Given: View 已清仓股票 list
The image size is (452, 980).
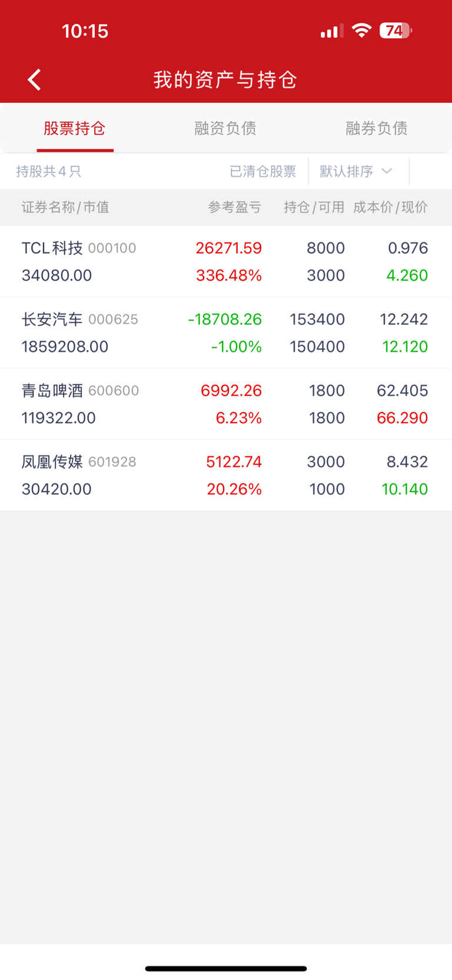Looking at the screenshot, I should click(x=262, y=171).
